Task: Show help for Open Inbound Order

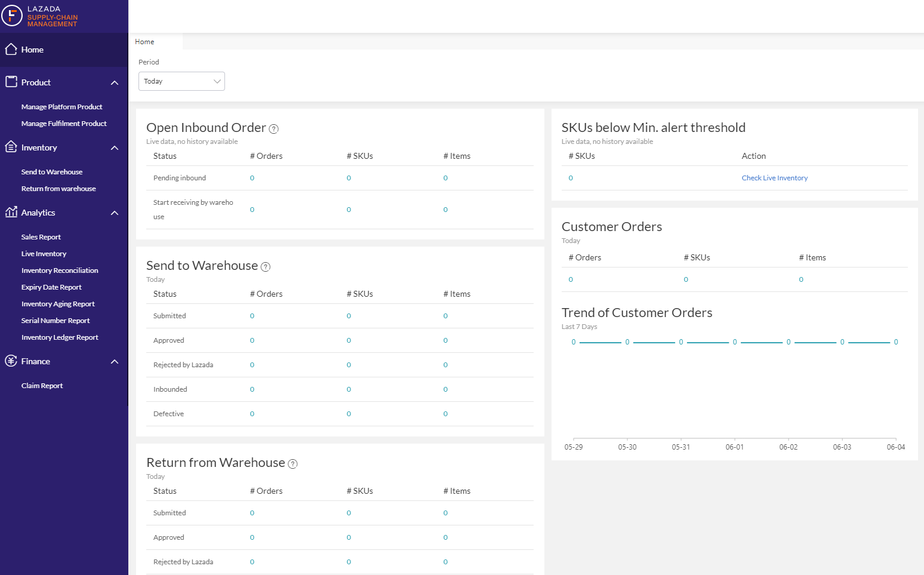Action: [x=274, y=128]
